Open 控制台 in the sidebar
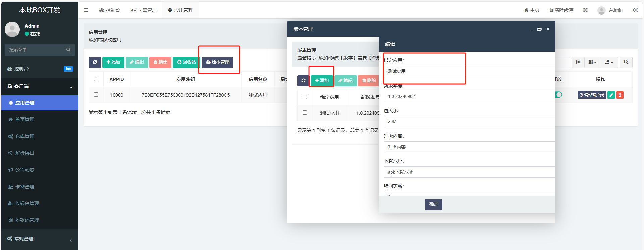The width and height of the screenshot is (644, 250). click(x=40, y=69)
